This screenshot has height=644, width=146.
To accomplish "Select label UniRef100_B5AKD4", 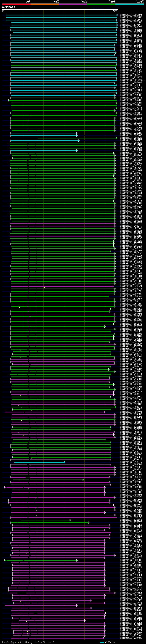I will pos(131,65).
